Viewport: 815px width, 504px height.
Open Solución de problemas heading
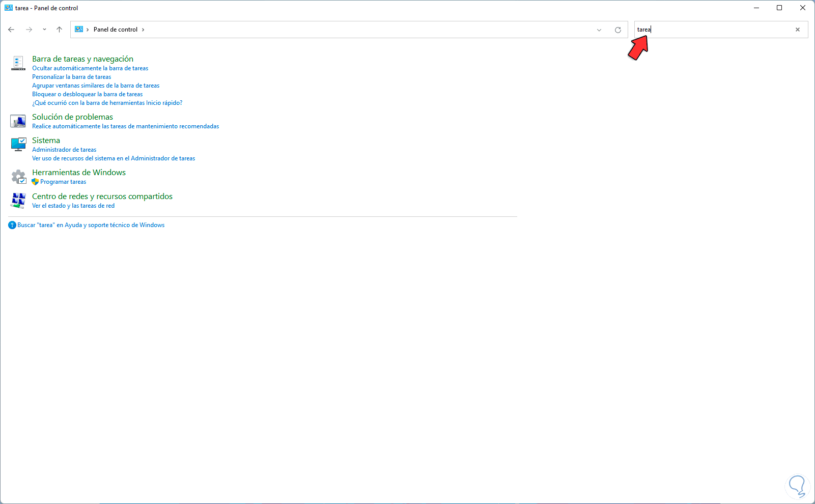(72, 117)
